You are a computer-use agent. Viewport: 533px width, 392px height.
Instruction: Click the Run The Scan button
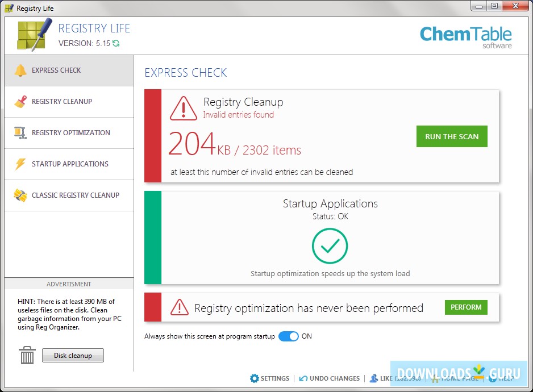click(x=452, y=136)
